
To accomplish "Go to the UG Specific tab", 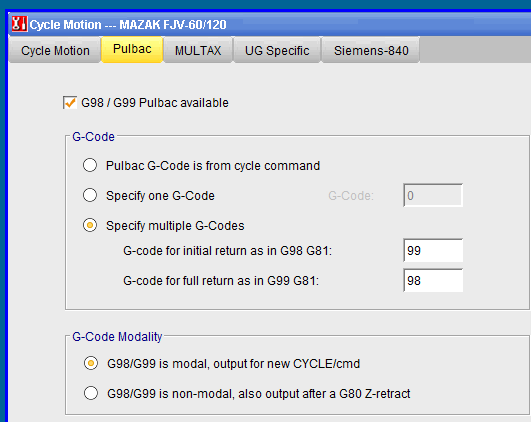I will click(277, 50).
